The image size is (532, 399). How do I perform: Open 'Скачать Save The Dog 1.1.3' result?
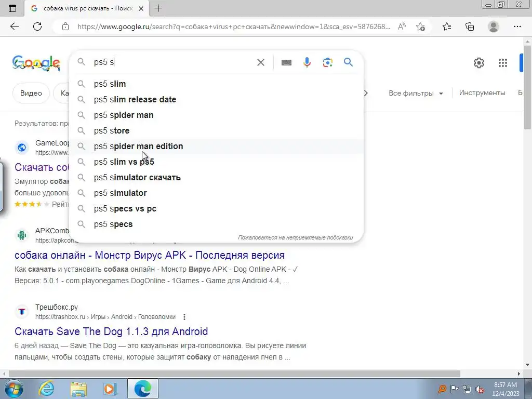click(x=111, y=331)
